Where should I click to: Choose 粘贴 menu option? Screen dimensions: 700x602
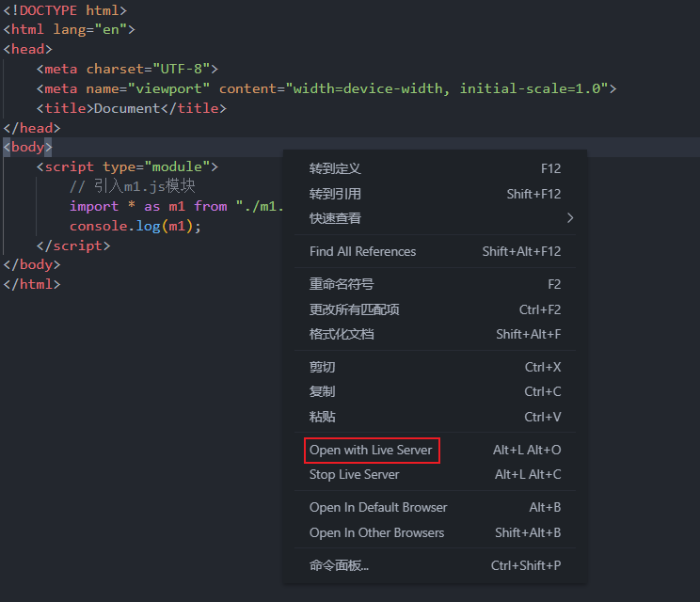322,417
